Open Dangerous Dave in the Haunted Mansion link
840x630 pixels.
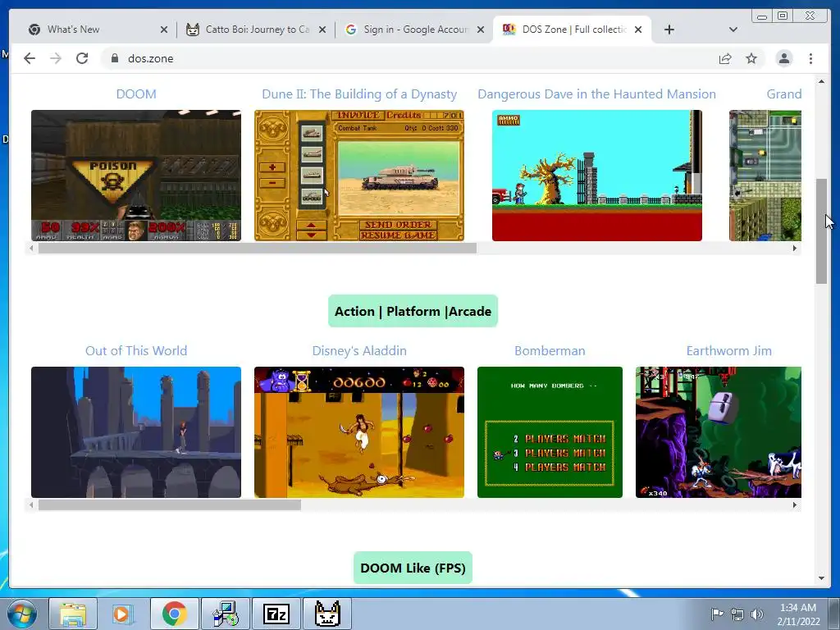[x=597, y=94]
